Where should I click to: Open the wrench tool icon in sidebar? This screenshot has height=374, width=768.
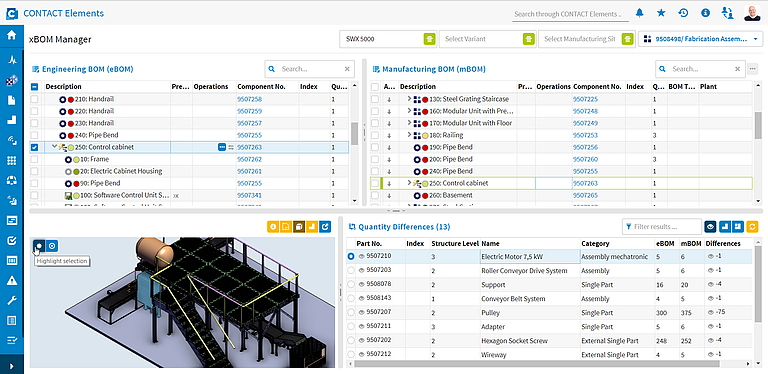(x=12, y=301)
